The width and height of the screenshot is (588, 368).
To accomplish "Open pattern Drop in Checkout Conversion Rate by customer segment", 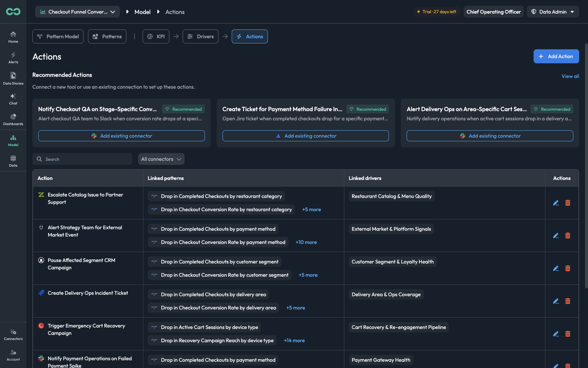I will 219,275.
